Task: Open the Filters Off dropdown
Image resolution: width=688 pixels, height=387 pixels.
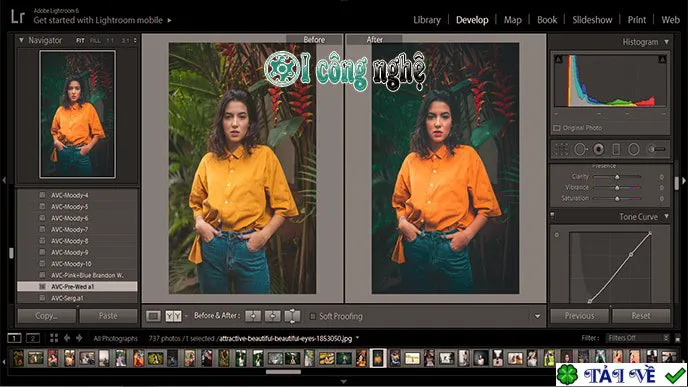Action: click(638, 338)
